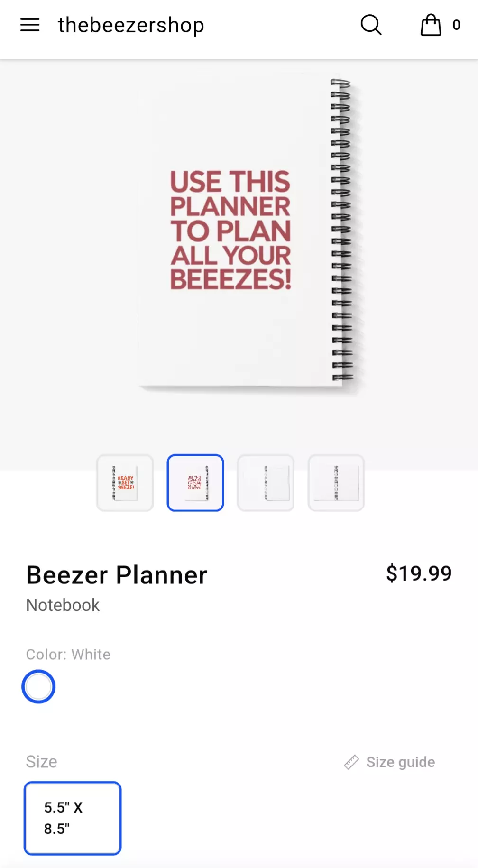This screenshot has width=478, height=868.
Task: Click the Beezer Planner product title
Action: tap(117, 575)
